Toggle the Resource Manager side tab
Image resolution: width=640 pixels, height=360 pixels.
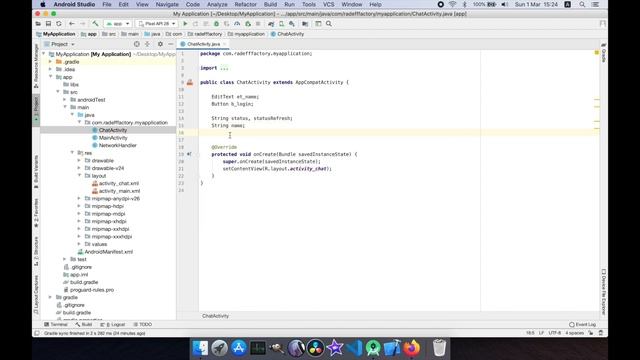click(36, 66)
